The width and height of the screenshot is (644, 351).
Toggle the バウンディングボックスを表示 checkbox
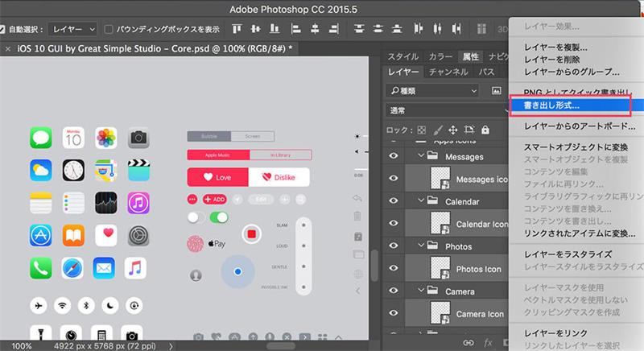coord(109,29)
